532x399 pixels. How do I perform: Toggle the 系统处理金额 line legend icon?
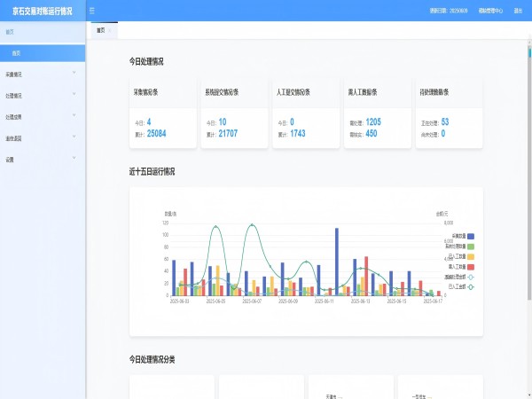pyautogui.click(x=470, y=277)
